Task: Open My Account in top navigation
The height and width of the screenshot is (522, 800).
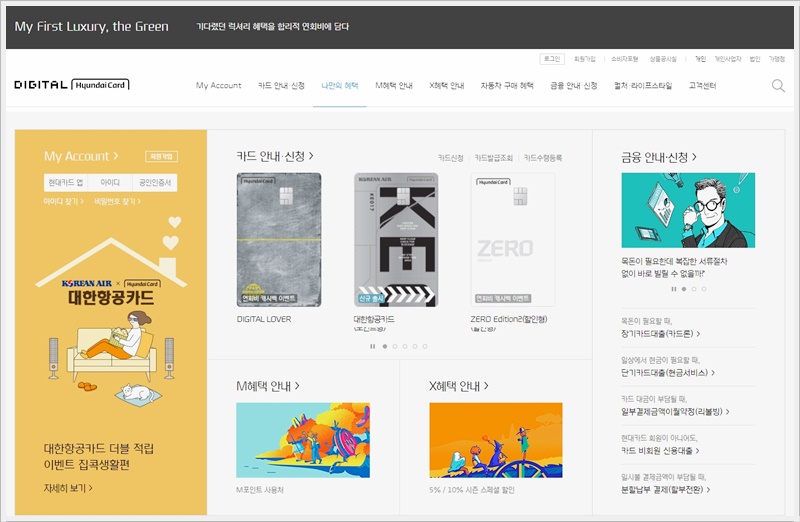Action: [x=218, y=85]
